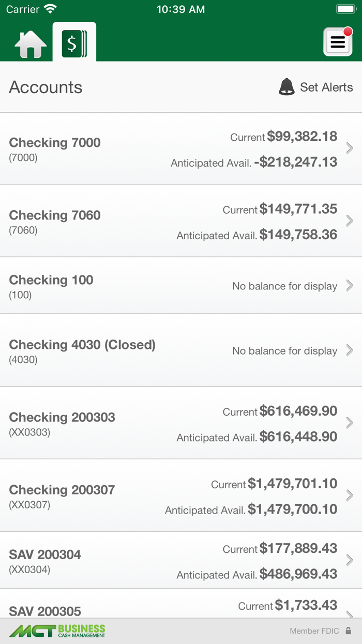Open the chevron for Checking 100
362x644 pixels.
350,286
